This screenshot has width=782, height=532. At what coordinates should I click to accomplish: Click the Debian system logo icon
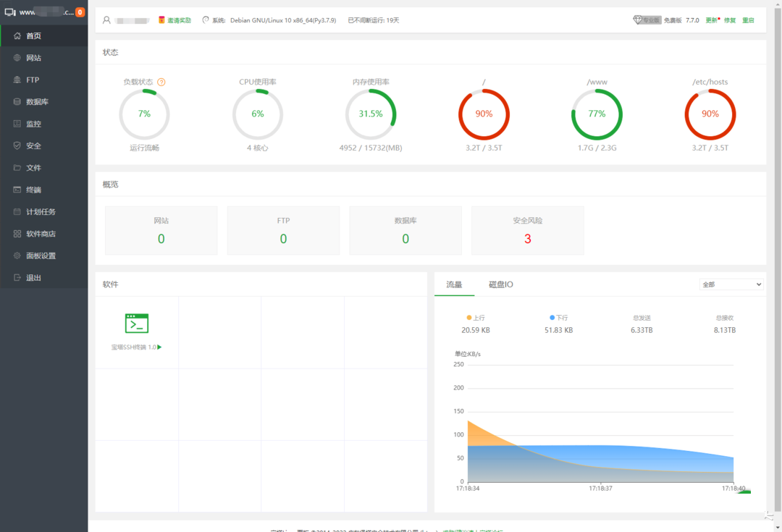[x=206, y=20]
